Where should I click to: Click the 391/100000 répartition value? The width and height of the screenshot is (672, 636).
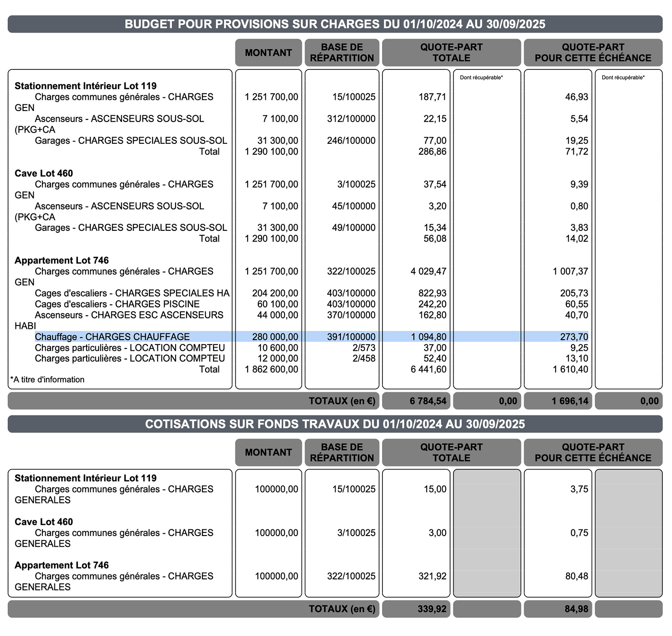(351, 337)
